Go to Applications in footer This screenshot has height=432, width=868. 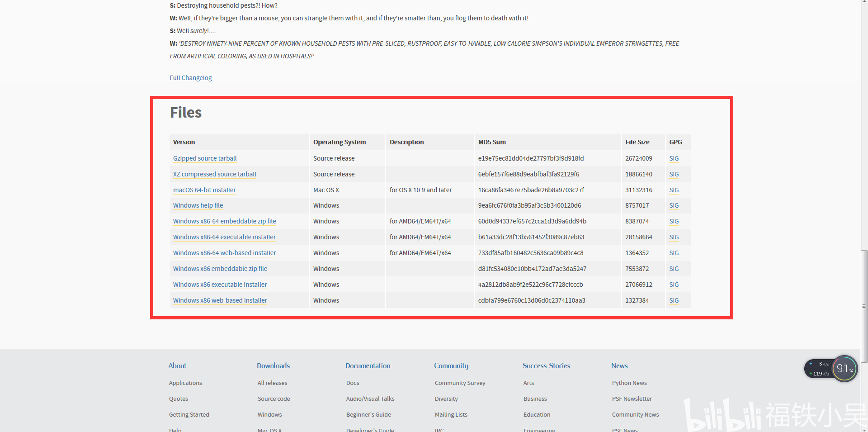185,383
